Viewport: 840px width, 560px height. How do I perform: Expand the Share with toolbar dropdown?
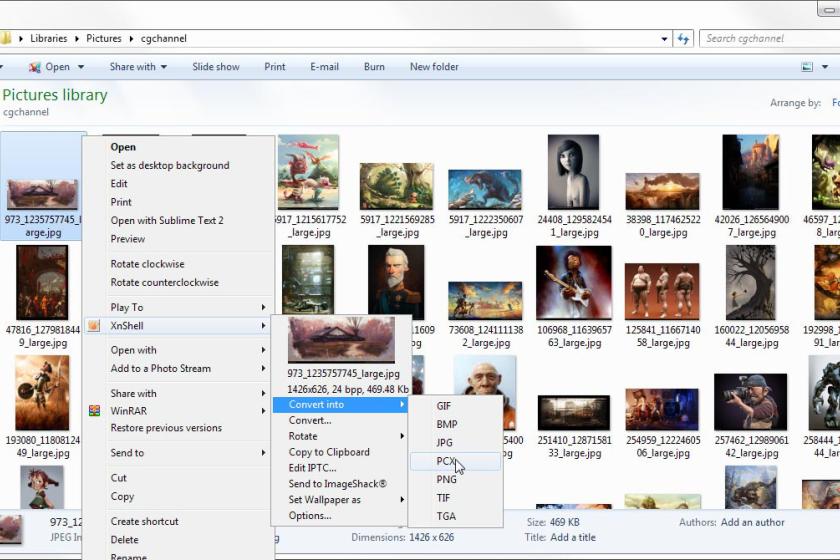pos(164,67)
